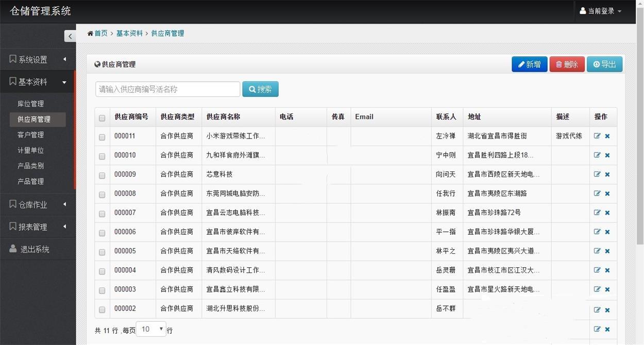Expand the 系统设置 sidebar menu
Image resolution: width=644 pixels, height=345 pixels.
(38, 60)
